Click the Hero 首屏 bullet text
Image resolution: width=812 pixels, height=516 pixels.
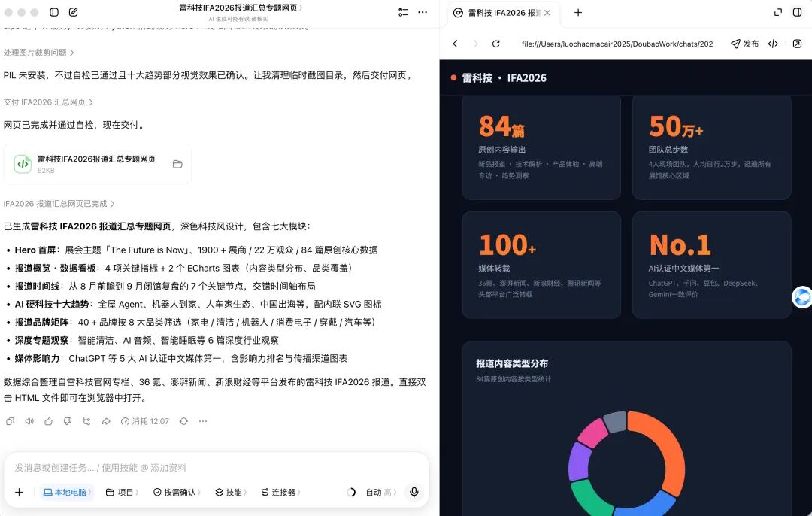coord(195,250)
